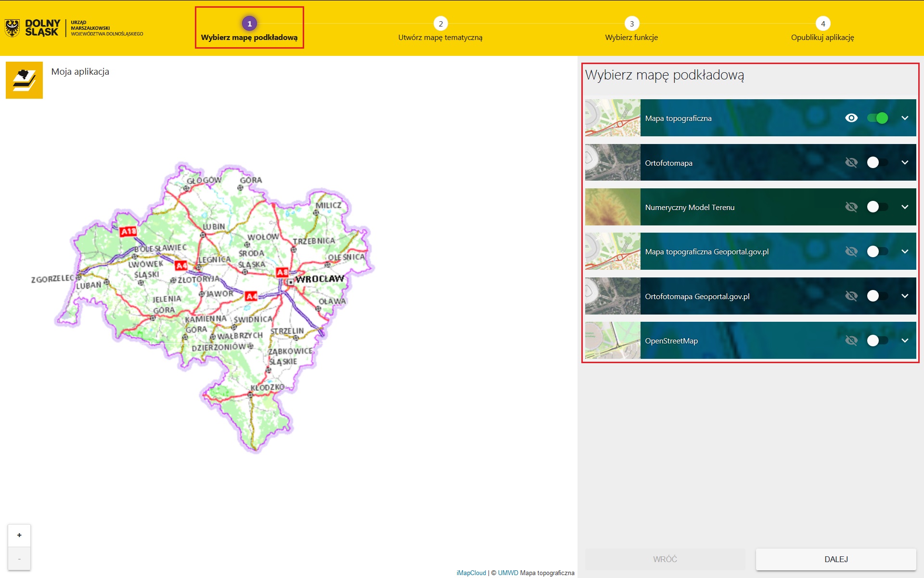This screenshot has width=924, height=578.
Task: Expand Ortofotomapa Geoportal.gov.pl chevron
Action: point(905,296)
